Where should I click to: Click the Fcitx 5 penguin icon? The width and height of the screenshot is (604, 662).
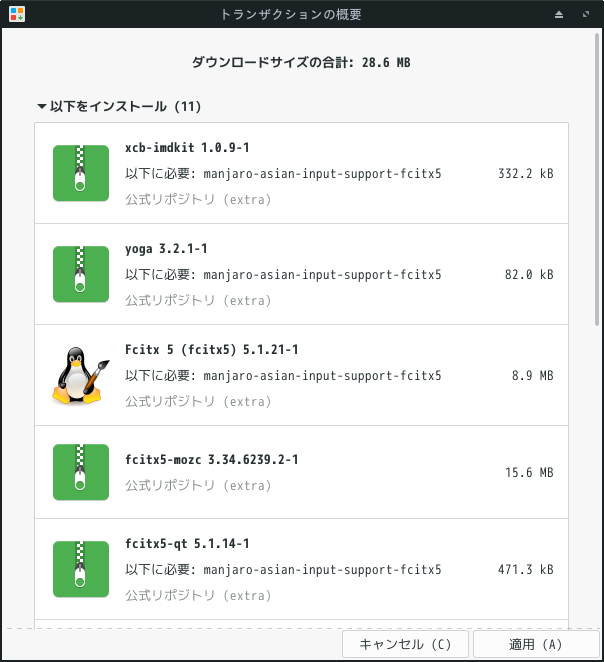81,375
